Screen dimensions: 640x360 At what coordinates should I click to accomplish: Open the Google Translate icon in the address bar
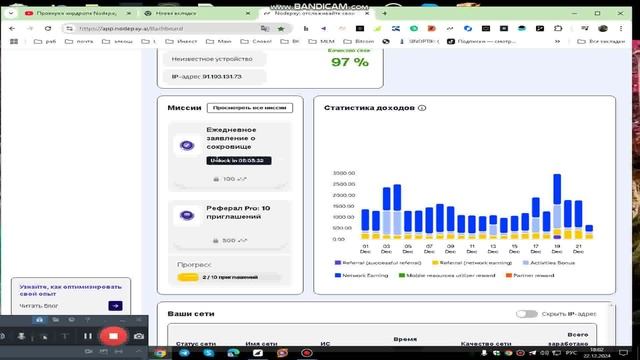tap(265, 29)
